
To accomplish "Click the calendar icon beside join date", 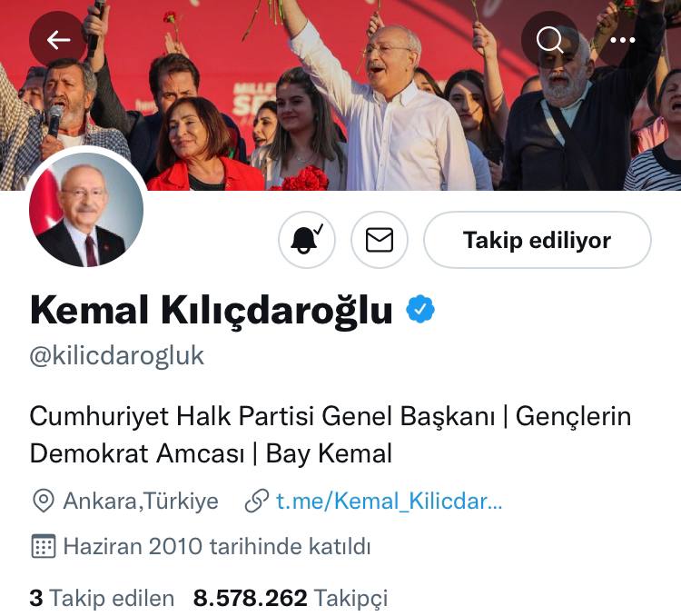I will (x=44, y=546).
